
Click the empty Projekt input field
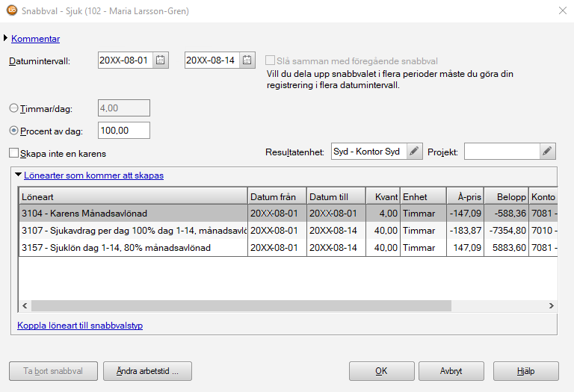click(502, 151)
